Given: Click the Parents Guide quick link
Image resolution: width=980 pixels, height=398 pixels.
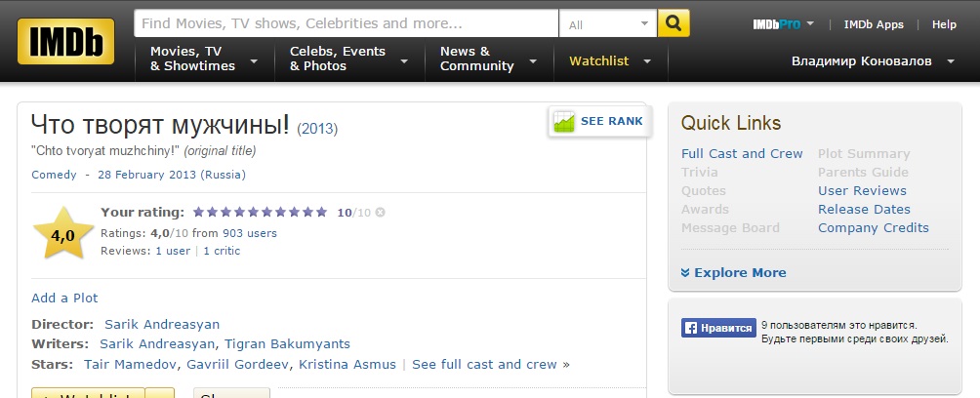Looking at the screenshot, I should click(x=863, y=173).
